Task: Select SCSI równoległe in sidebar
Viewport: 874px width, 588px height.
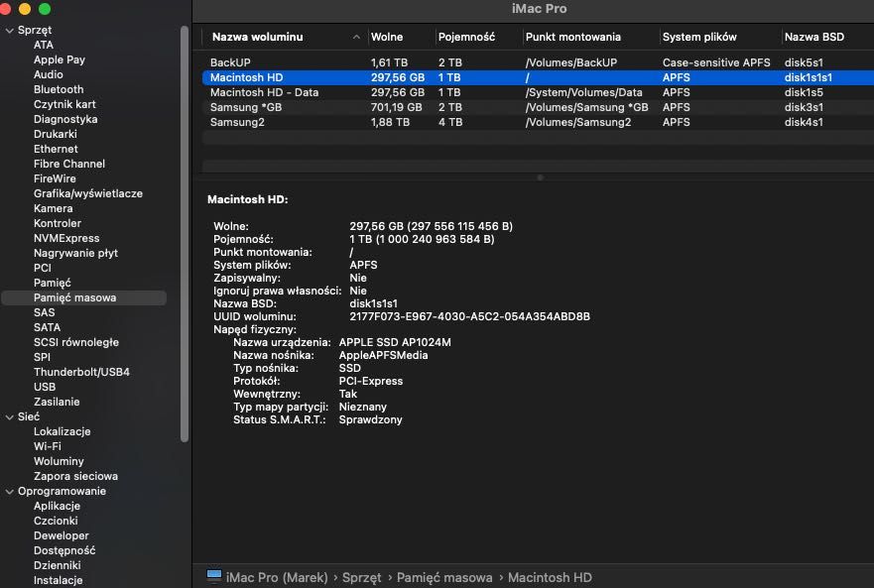Action: click(76, 342)
